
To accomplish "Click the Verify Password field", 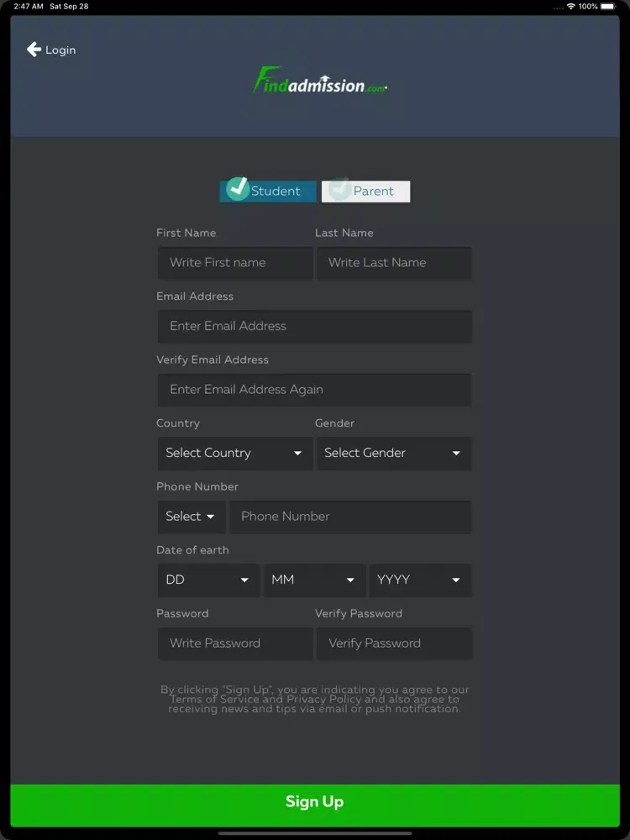I will click(x=394, y=643).
